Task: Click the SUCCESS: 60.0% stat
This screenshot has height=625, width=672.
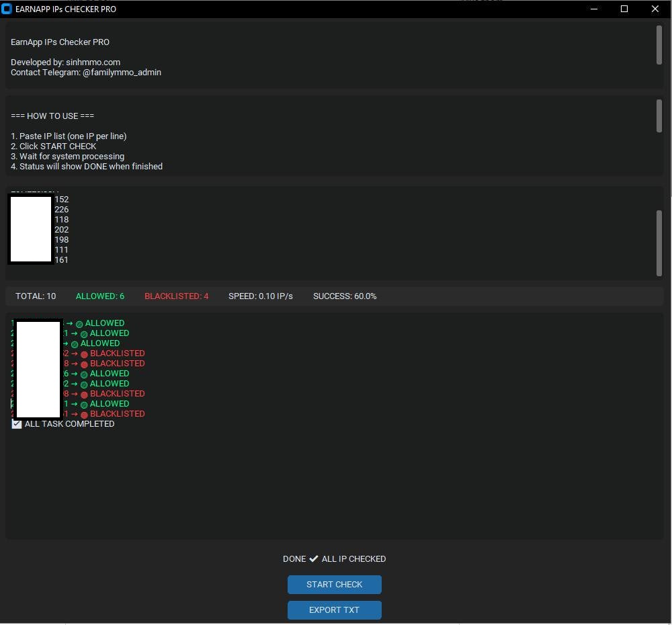Action: click(345, 296)
